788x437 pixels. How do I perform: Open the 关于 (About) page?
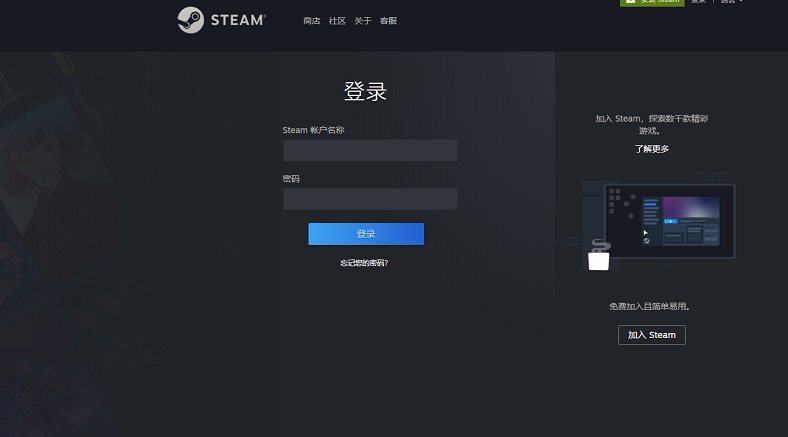coord(363,21)
